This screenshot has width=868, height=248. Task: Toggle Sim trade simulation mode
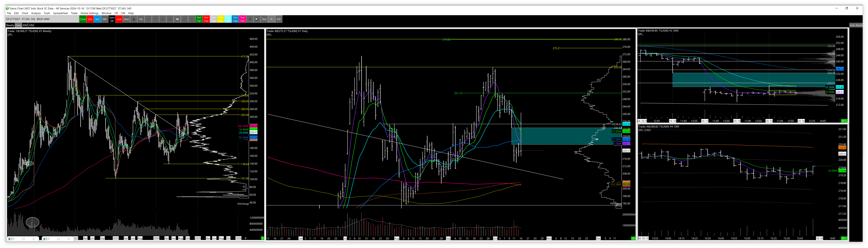point(97,19)
